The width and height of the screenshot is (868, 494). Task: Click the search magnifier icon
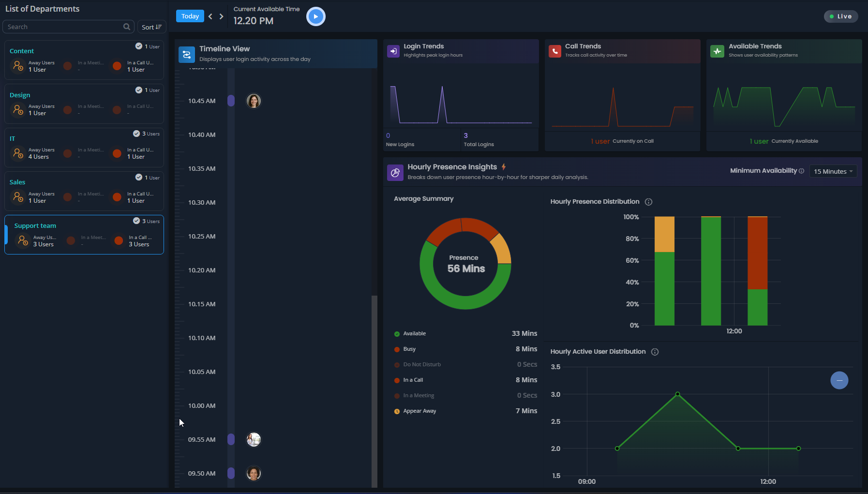(x=127, y=27)
